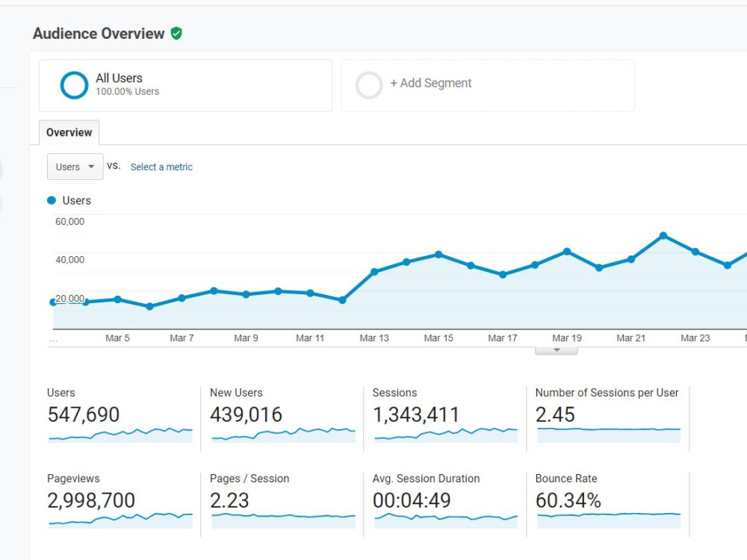The width and height of the screenshot is (747, 560).
Task: Open the Users metric dropdown
Action: [75, 167]
